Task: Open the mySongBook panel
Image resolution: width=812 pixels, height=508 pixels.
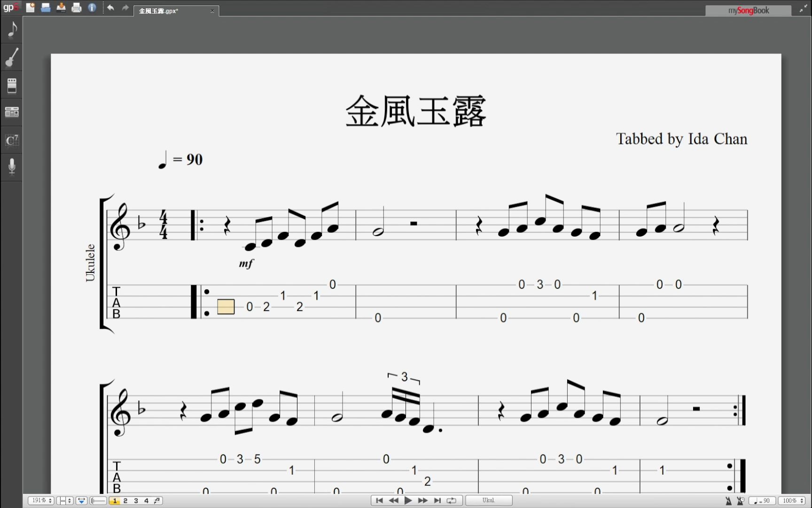Action: (x=748, y=10)
